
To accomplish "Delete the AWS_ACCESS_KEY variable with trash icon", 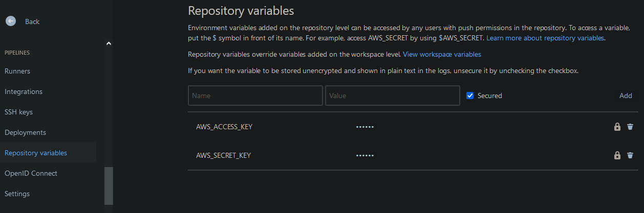I will (x=630, y=127).
